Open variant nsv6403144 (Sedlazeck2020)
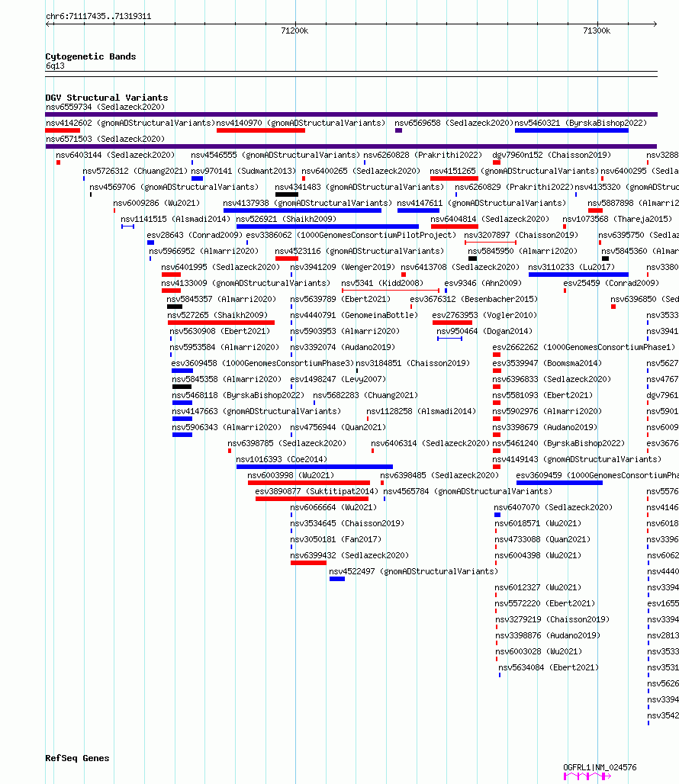The image size is (679, 784). tap(115, 155)
